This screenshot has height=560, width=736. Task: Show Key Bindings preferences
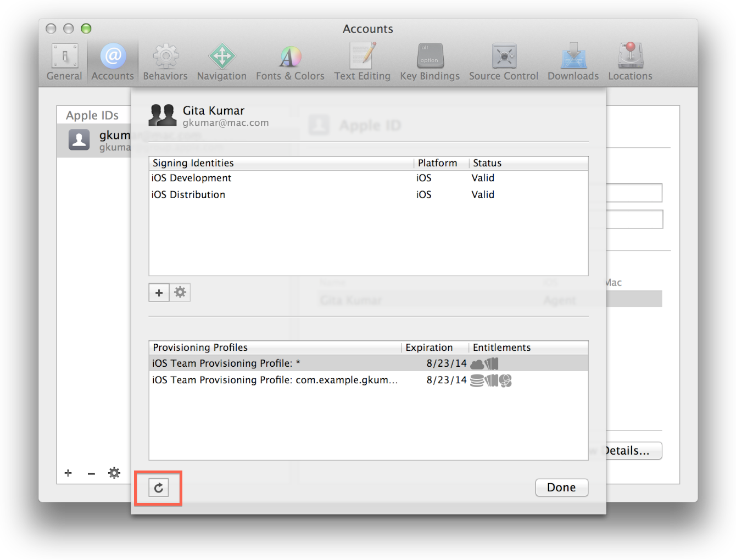coord(430,62)
